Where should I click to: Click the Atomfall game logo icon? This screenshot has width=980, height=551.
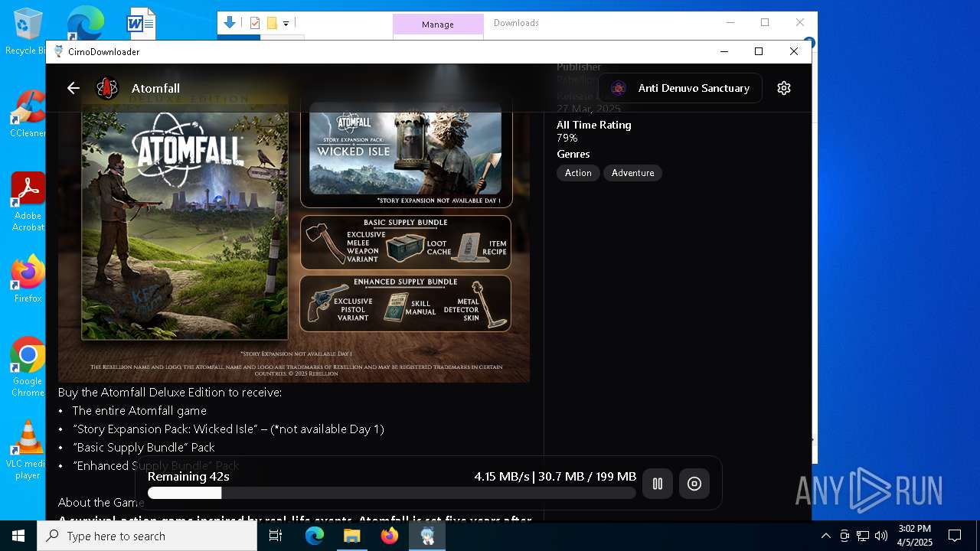107,88
